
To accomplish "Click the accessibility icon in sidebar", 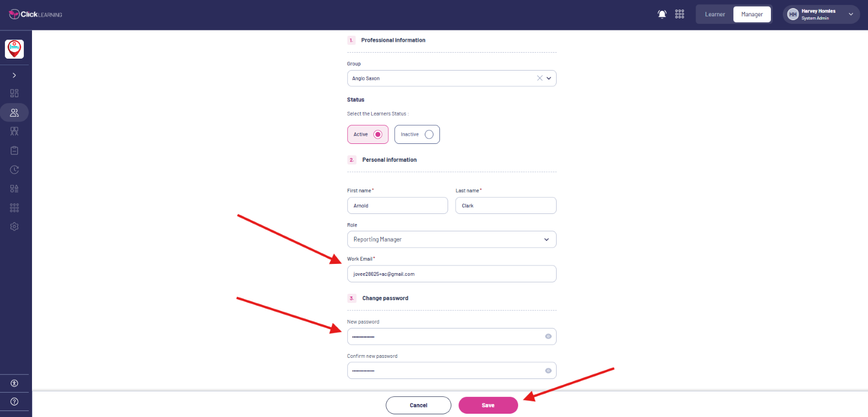I will click(14, 383).
